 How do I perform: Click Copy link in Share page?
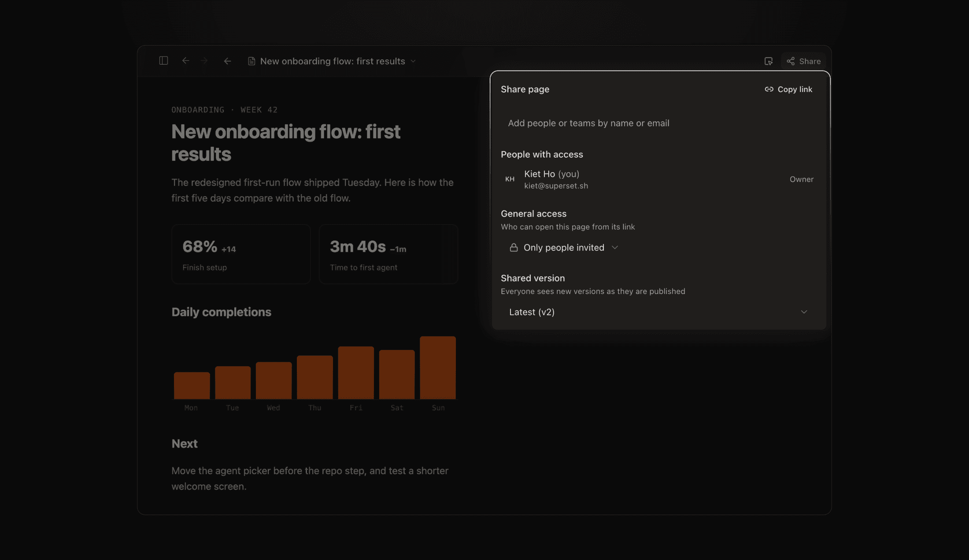(x=788, y=89)
